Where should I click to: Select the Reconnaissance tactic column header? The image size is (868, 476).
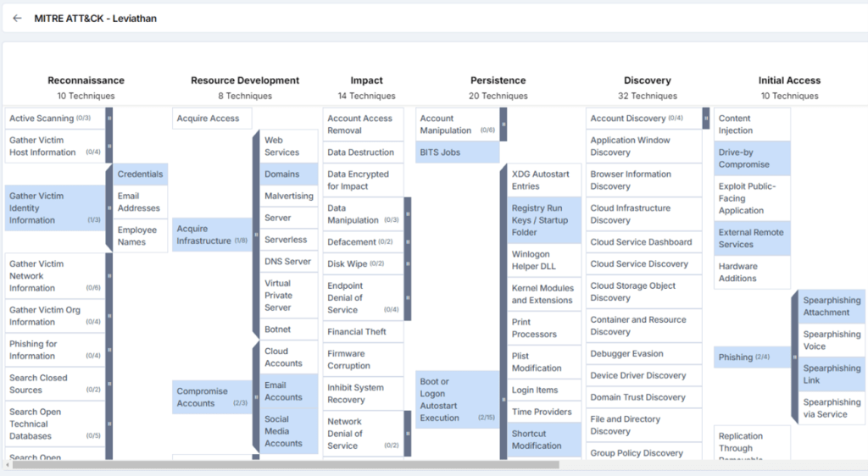86,80
